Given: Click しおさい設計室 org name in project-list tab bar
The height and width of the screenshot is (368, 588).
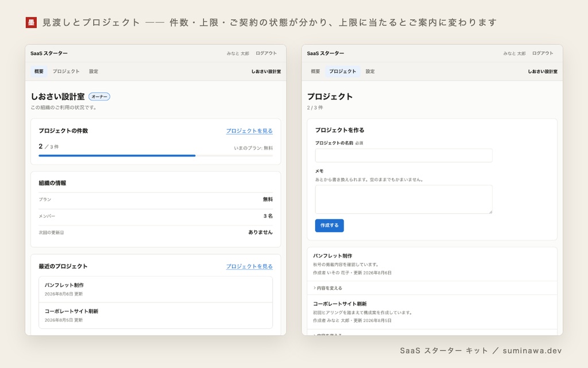Looking at the screenshot, I should click(542, 71).
